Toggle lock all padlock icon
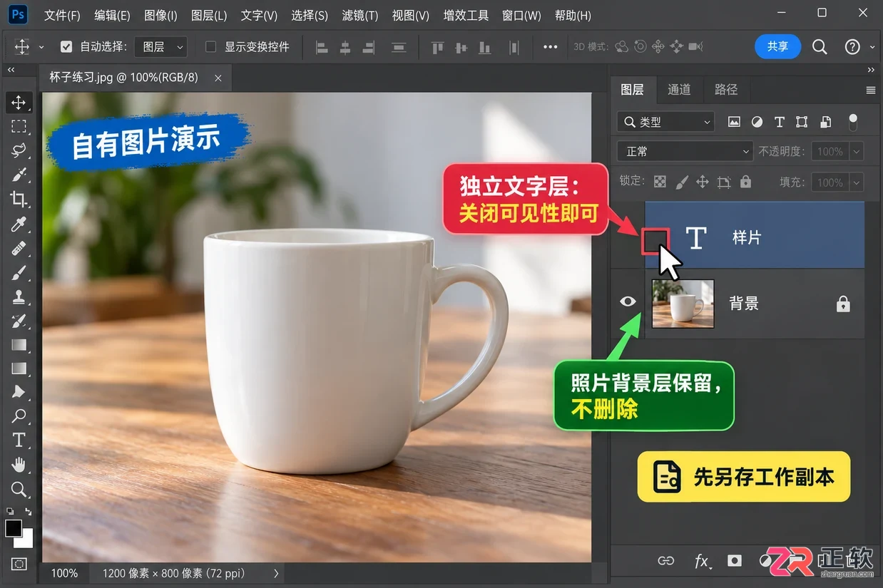 coord(745,182)
